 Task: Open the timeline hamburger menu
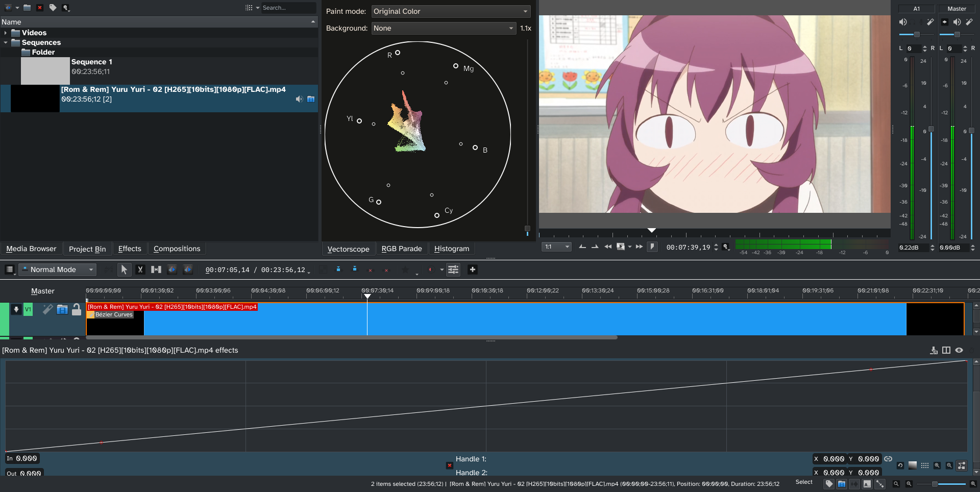[9, 269]
